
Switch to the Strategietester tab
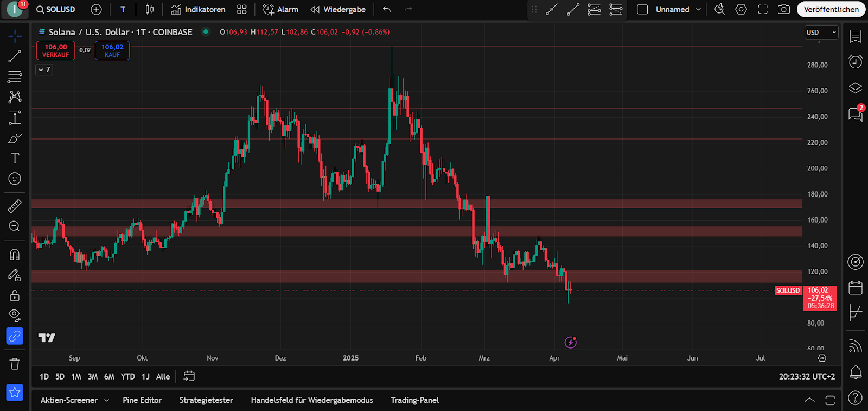pos(206,400)
